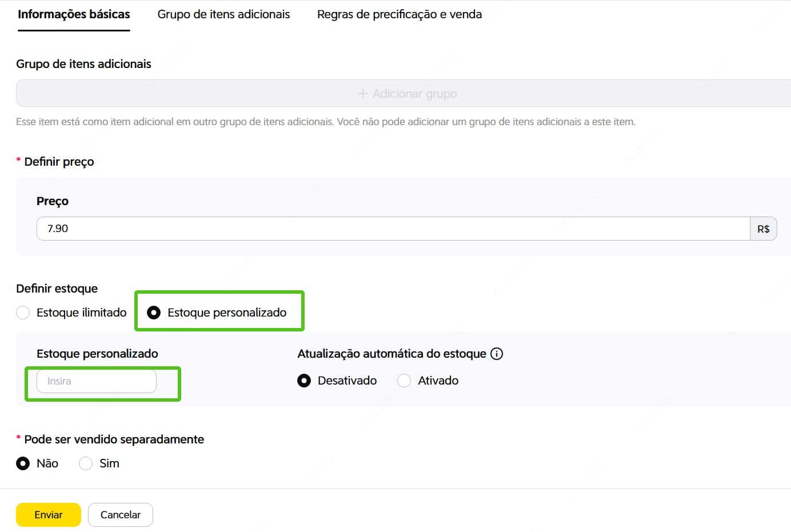
Task: Open the stock auto-update info icon
Action: (497, 354)
